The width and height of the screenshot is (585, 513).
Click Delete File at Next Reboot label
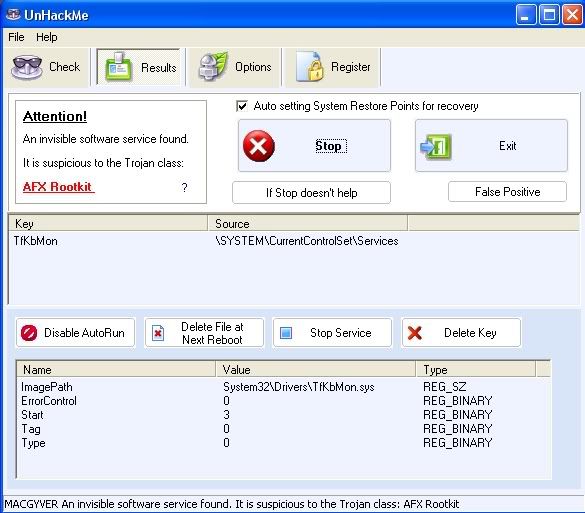coord(212,333)
